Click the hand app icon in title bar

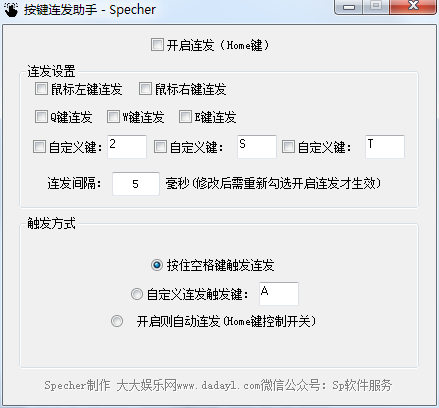point(11,10)
